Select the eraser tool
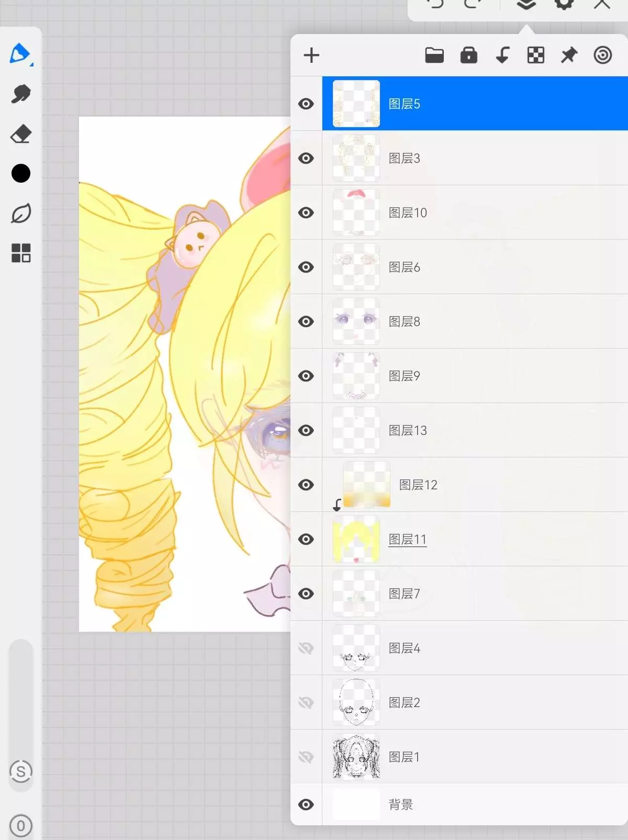628x840 pixels. click(x=21, y=134)
